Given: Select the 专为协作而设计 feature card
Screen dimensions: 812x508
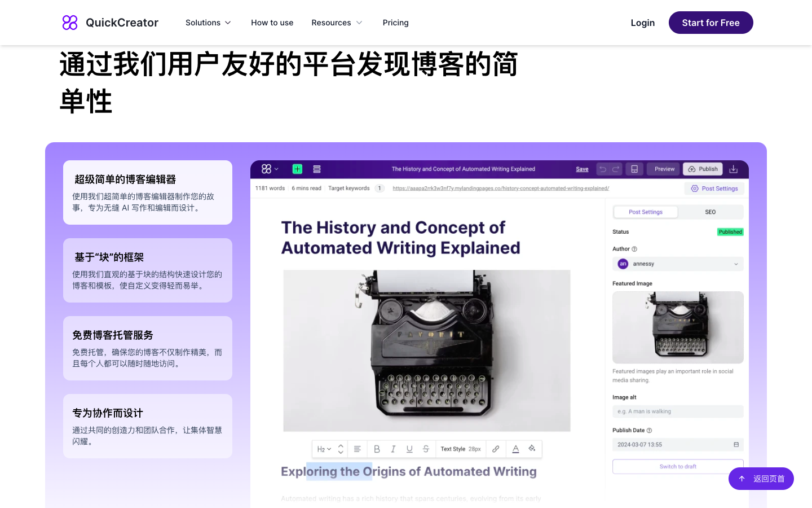Looking at the screenshot, I should point(148,426).
